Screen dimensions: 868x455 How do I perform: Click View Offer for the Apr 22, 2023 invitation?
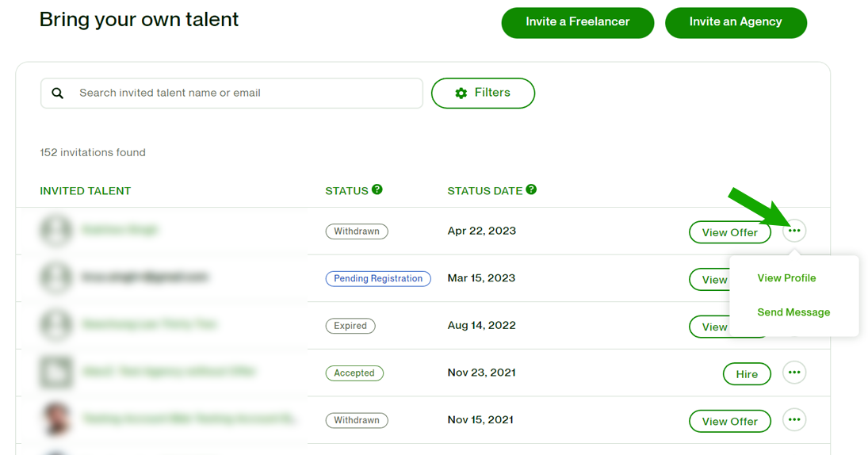pos(729,232)
